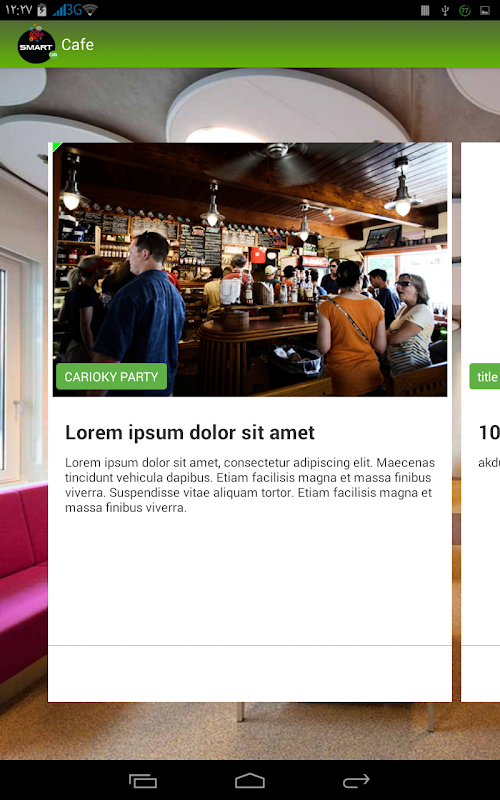Tap the Wi-Fi status icon
This screenshot has height=800, width=500.
(x=90, y=10)
